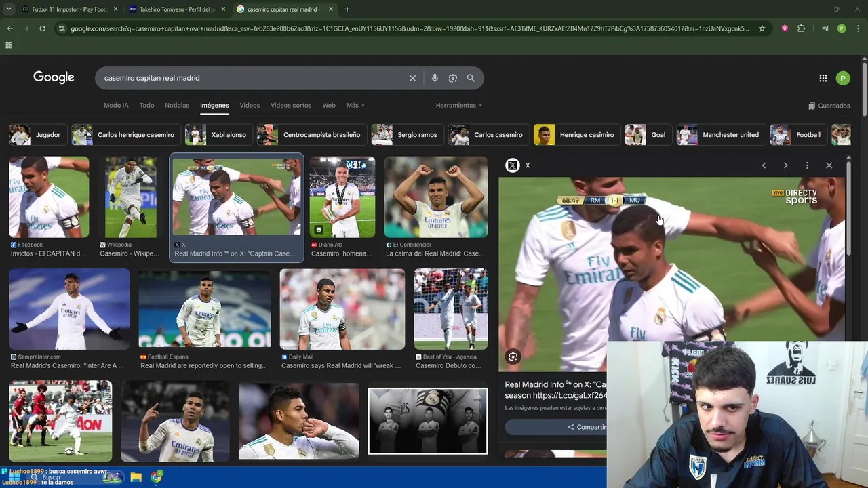
Task: Filter by Carlos henrique casemiro chip
Action: (126, 135)
